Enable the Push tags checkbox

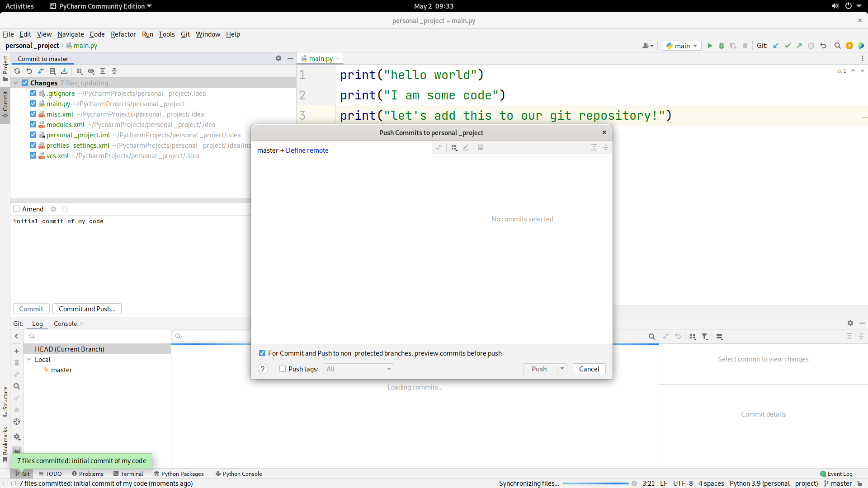pyautogui.click(x=283, y=369)
